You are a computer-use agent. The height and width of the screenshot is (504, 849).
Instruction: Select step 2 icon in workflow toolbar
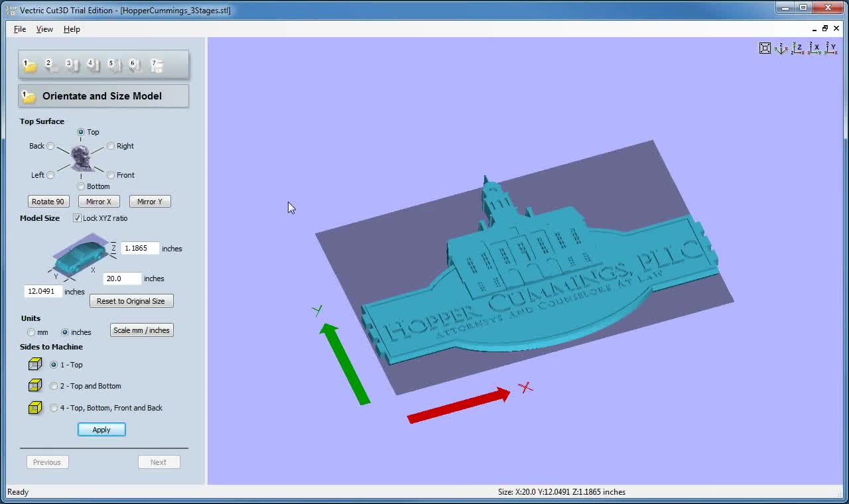(x=50, y=65)
